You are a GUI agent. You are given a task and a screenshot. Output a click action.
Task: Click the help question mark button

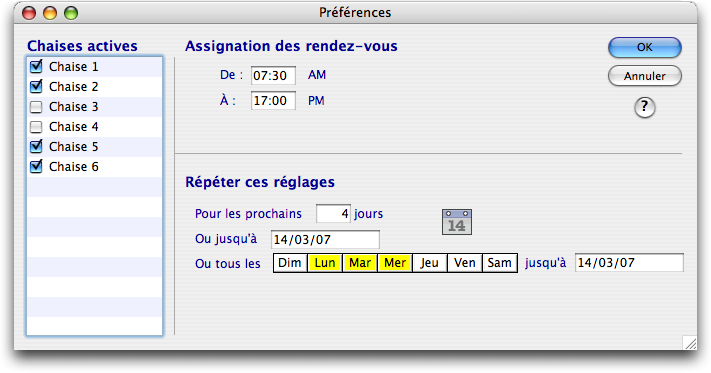tap(644, 107)
